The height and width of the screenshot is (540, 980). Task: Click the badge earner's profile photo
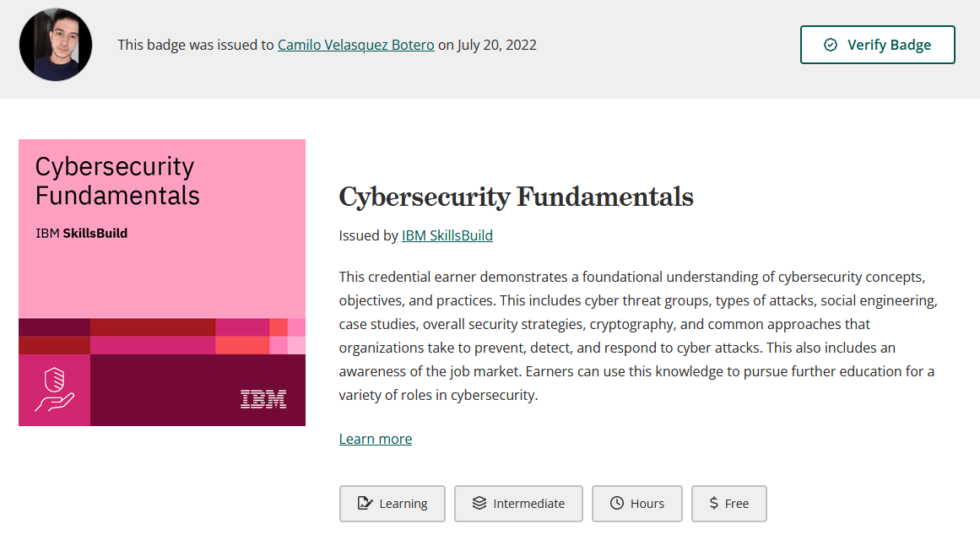(56, 45)
